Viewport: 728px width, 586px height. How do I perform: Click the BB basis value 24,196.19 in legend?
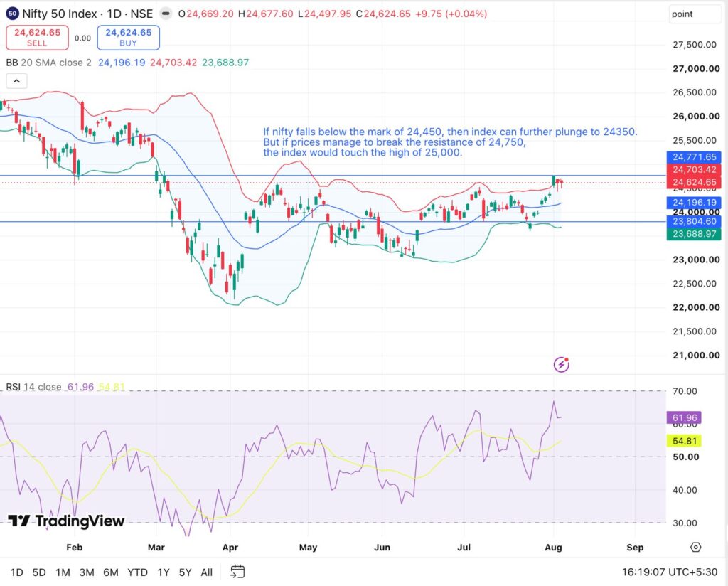tap(122, 63)
